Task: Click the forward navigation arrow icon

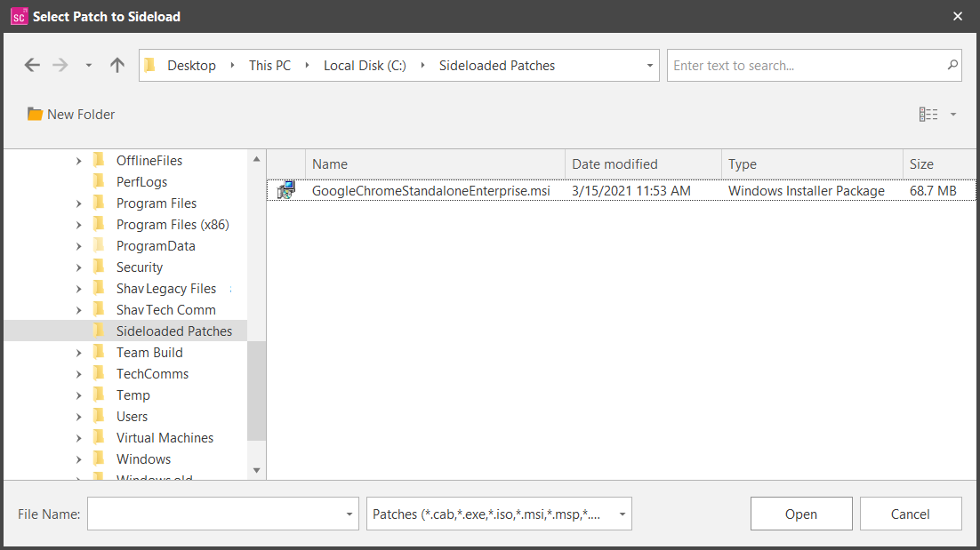Action: [x=59, y=64]
